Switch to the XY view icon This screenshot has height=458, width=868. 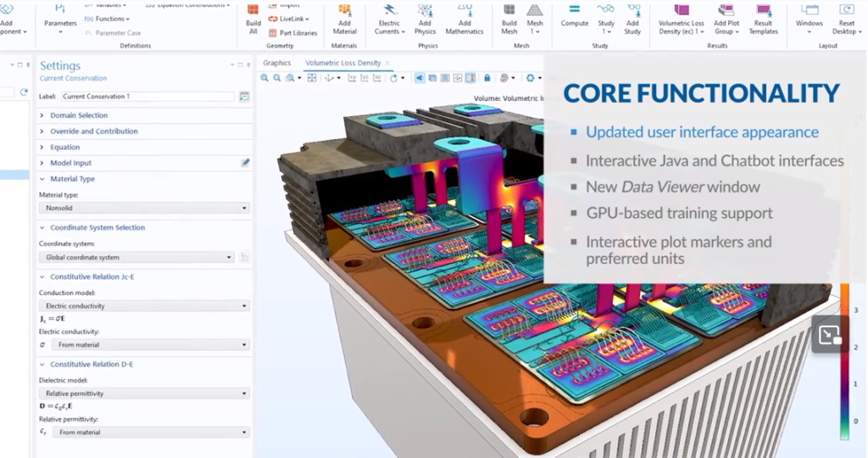pyautogui.click(x=352, y=78)
